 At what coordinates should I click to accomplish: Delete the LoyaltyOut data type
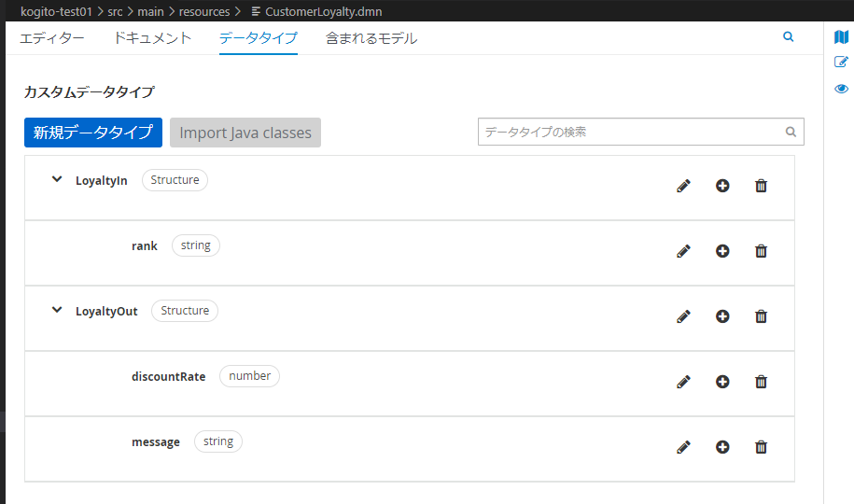[761, 316]
